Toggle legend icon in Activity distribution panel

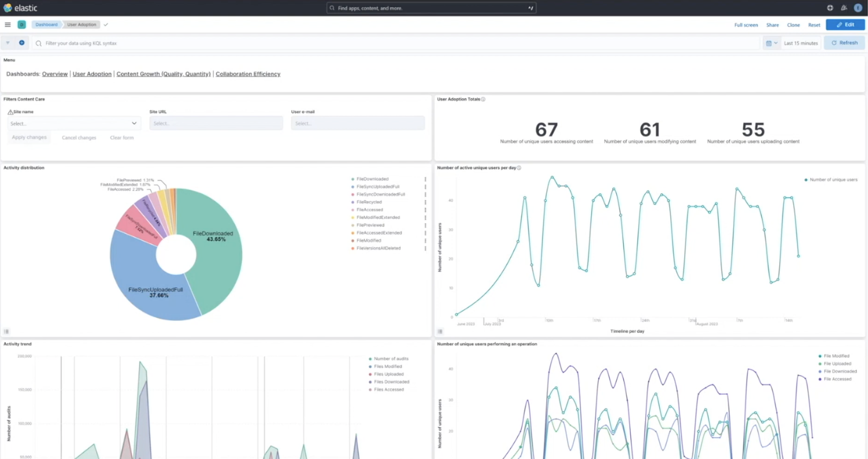[x=6, y=332]
